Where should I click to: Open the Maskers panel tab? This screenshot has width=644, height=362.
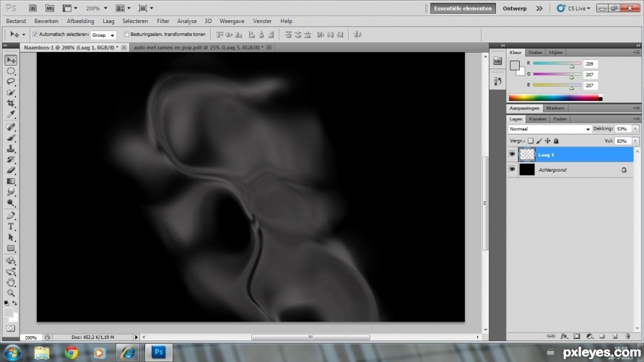click(555, 108)
